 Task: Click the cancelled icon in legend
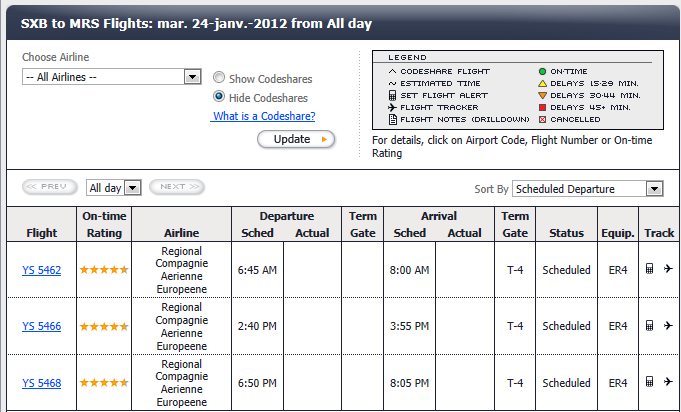tap(542, 119)
